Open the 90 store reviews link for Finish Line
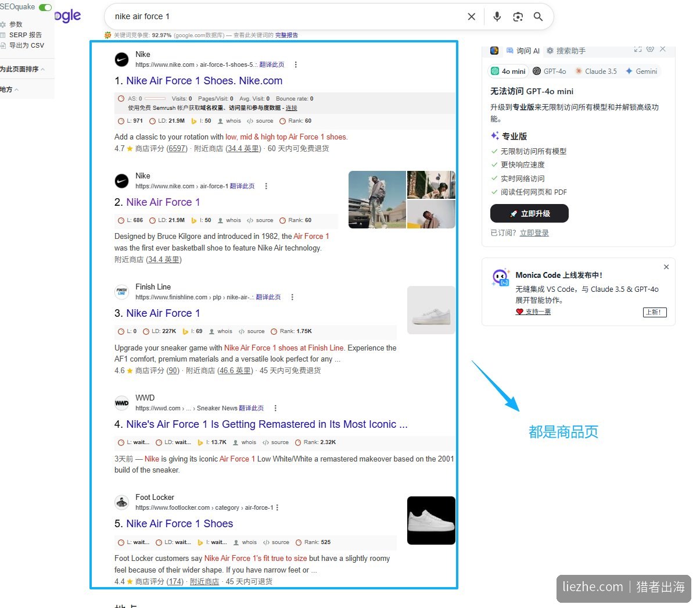Screen dimensions: 700x608 click(173, 371)
